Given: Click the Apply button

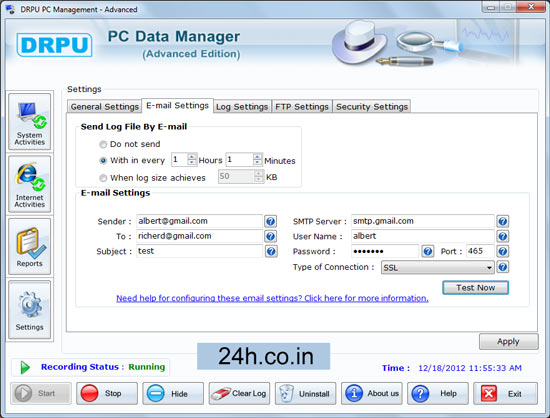Looking at the screenshot, I should tap(508, 341).
